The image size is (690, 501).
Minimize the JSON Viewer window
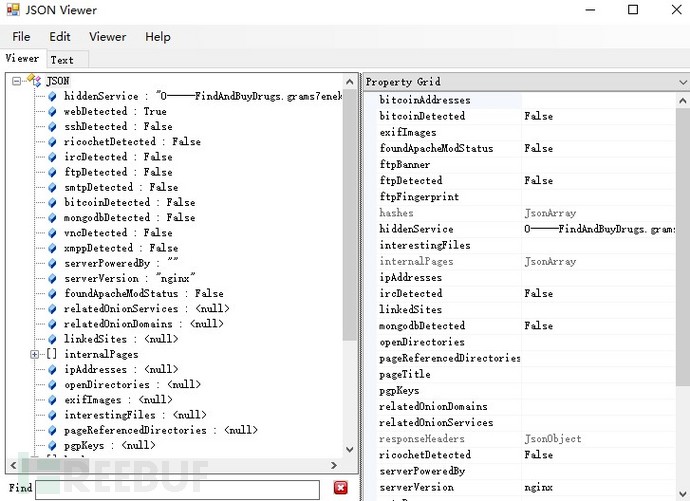(x=590, y=9)
